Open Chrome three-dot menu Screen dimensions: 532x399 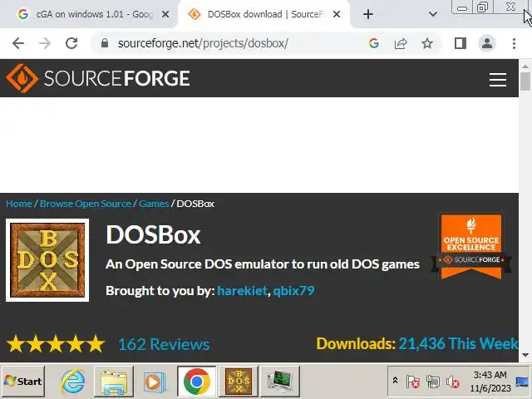point(514,43)
